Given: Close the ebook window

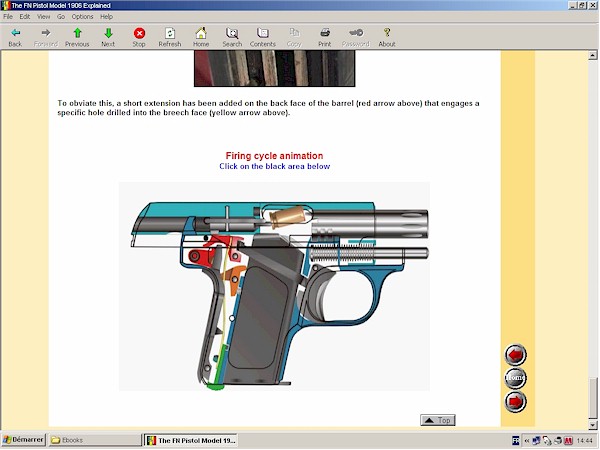Looking at the screenshot, I should point(593,5).
